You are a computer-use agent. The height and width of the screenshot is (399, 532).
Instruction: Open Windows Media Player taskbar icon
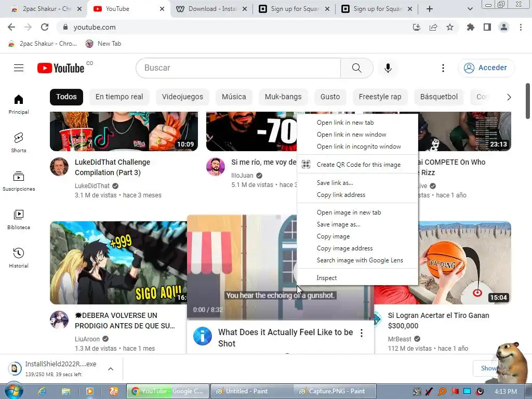click(x=89, y=391)
